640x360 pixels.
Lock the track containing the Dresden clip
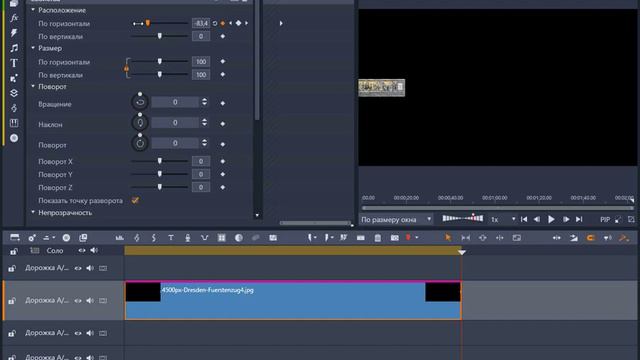pyautogui.click(x=12, y=301)
